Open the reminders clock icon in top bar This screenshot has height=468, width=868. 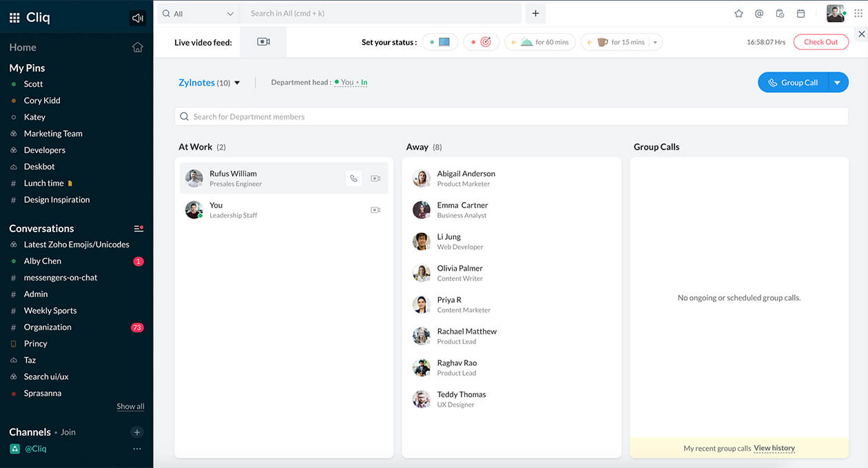(x=780, y=14)
